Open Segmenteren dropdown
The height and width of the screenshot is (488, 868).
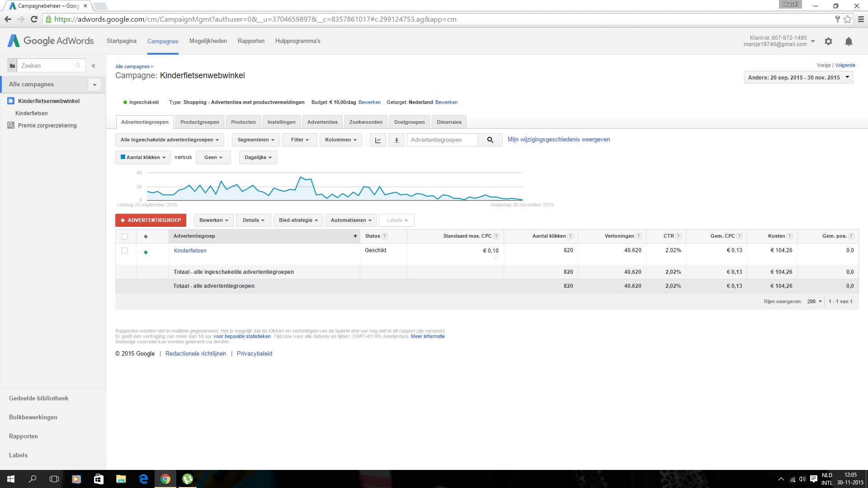click(x=256, y=140)
